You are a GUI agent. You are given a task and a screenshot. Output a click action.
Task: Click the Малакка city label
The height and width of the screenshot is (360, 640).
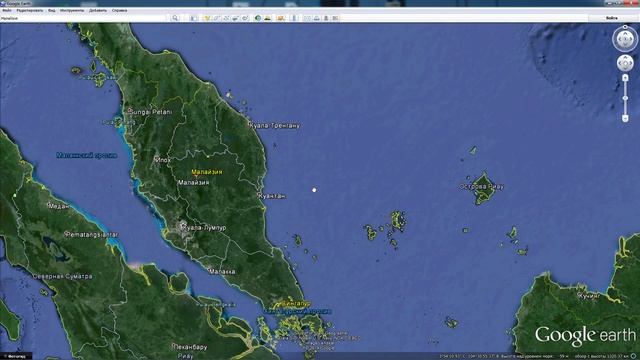pos(222,271)
